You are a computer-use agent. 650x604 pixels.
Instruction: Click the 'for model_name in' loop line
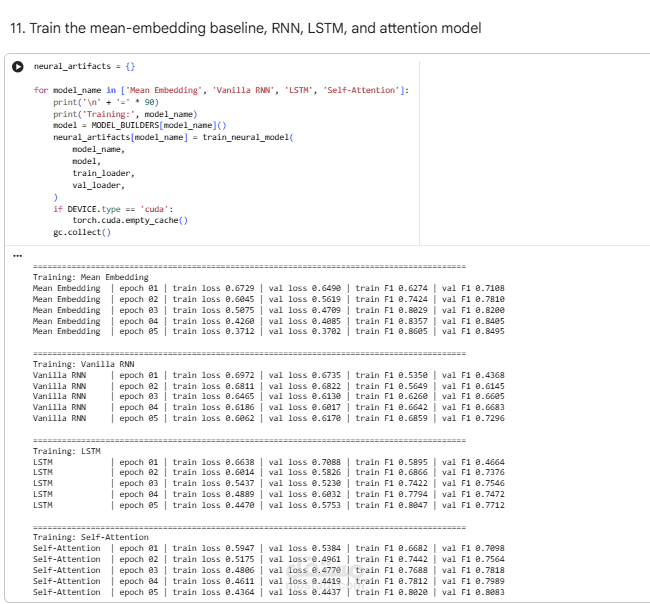coord(221,90)
